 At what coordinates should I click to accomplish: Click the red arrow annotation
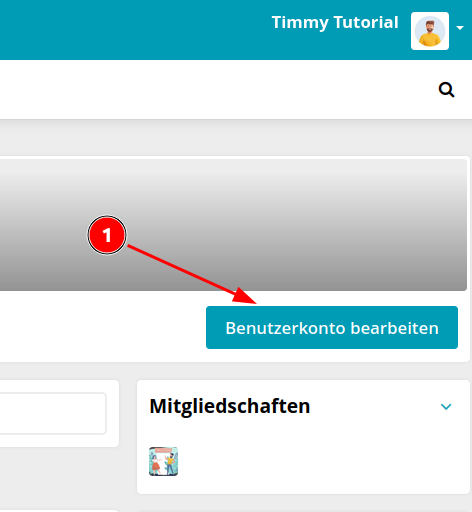pyautogui.click(x=192, y=274)
